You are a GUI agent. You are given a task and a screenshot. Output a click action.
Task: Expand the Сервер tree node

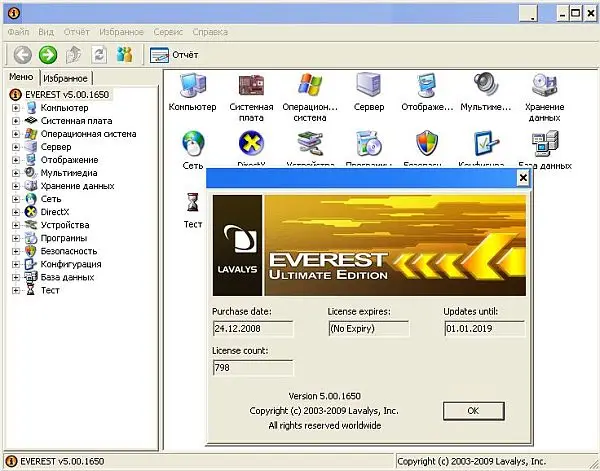tap(16, 147)
